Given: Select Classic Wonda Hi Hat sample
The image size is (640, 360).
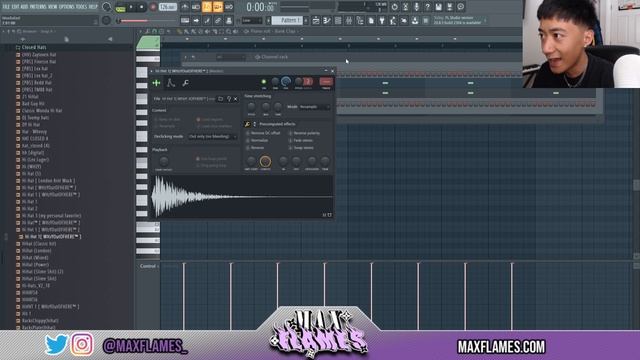Looking at the screenshot, I should pos(42,111).
